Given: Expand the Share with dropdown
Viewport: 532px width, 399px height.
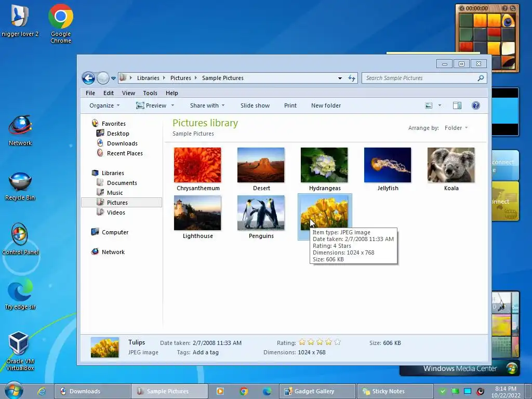Looking at the screenshot, I should pyautogui.click(x=207, y=105).
